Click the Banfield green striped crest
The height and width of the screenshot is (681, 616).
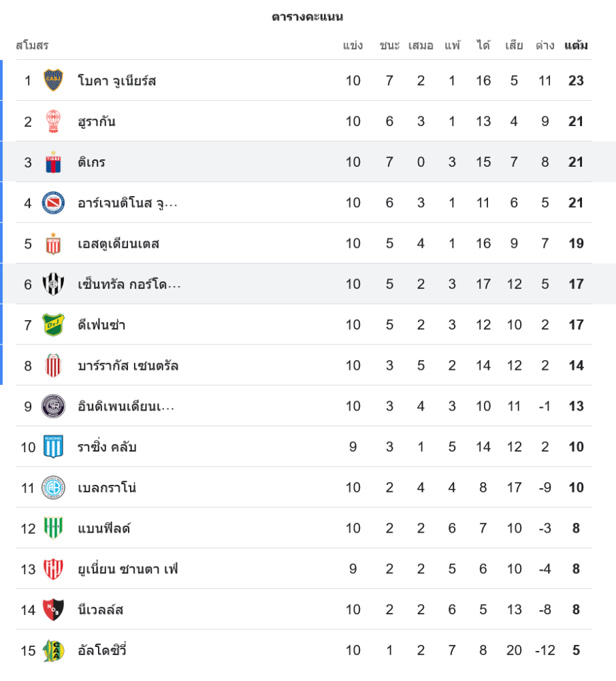coord(53,528)
